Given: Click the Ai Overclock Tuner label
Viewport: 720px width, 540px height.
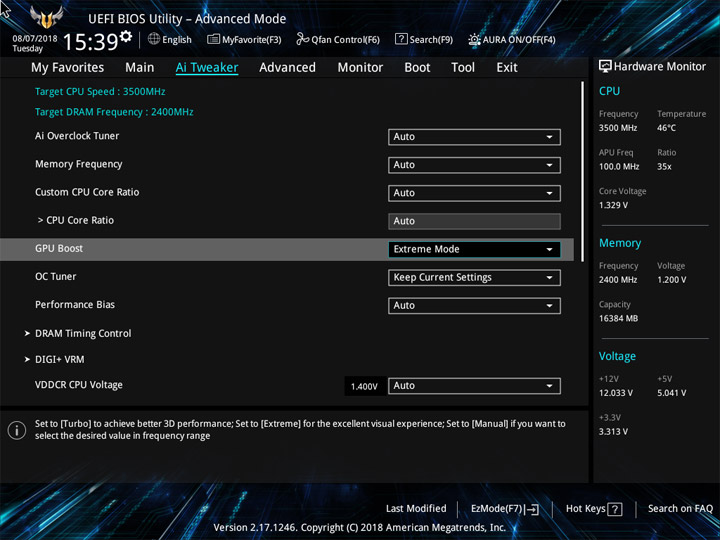Looking at the screenshot, I should 77,136.
